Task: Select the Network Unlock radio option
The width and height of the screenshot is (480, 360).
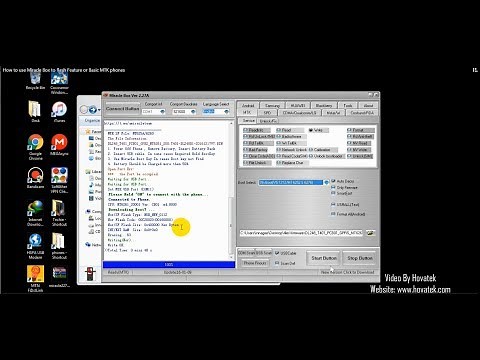Action: point(292,150)
